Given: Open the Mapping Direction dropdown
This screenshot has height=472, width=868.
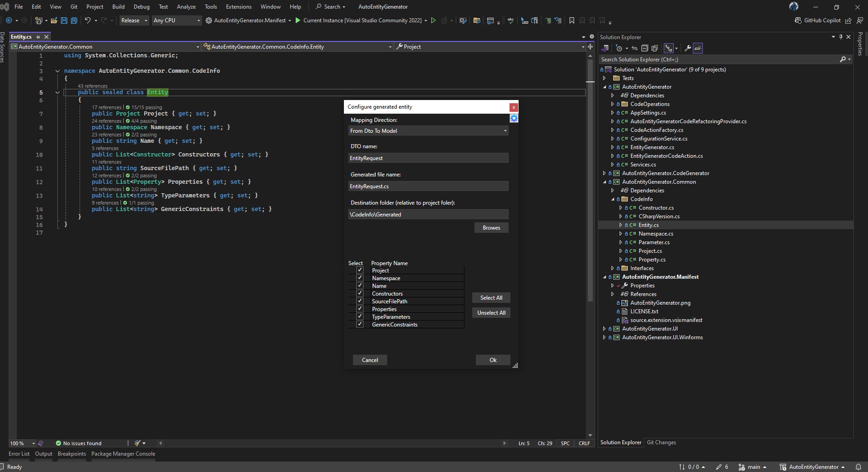Looking at the screenshot, I should point(428,131).
